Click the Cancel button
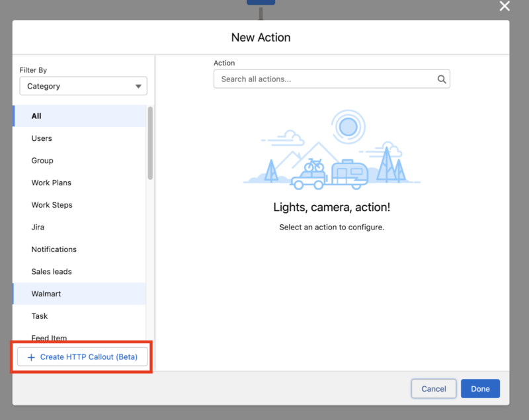 click(x=433, y=388)
